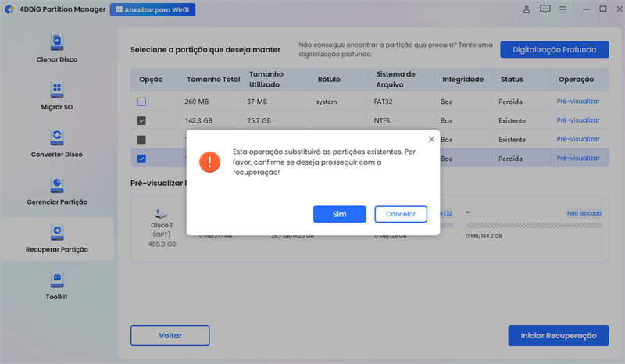The image size is (625, 364).
Task: Select the Recuperar Partição sidebar tab
Action: tap(56, 238)
